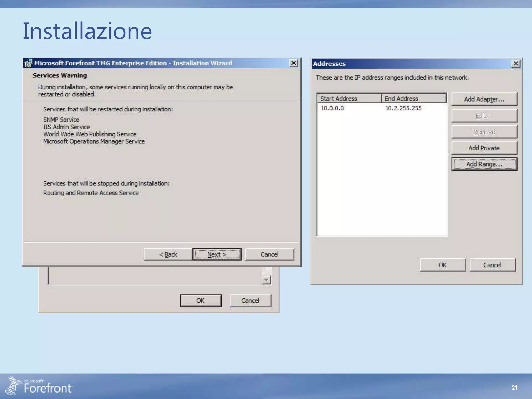Viewport: 532px width, 399px height.
Task: Sort by the End Address column header
Action: point(414,98)
